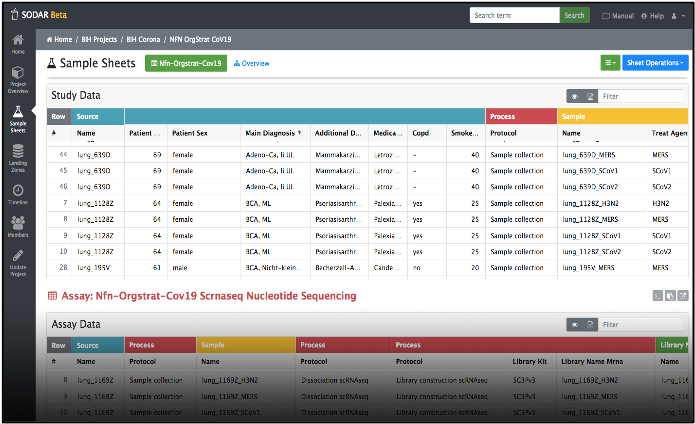Open Members in sidebar
Image resolution: width=695 pixels, height=424 pixels.
click(x=18, y=226)
